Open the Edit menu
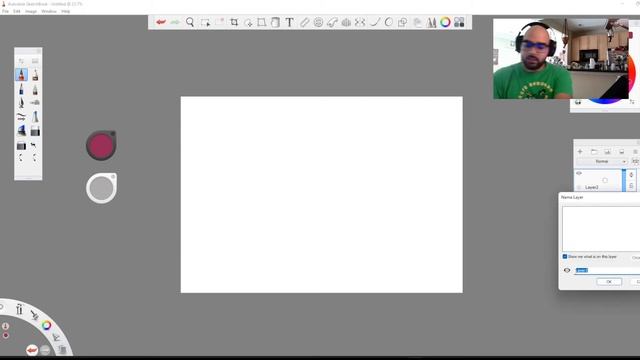640x360 pixels. pos(17,11)
